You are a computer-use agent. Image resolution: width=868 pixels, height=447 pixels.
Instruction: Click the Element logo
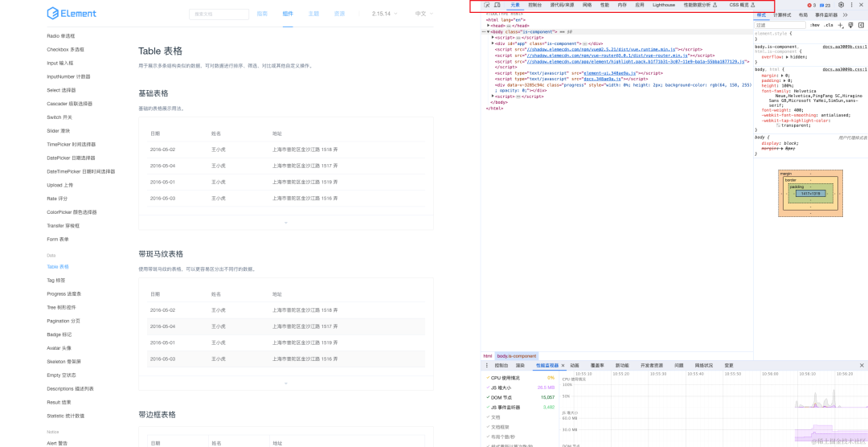[x=72, y=14]
